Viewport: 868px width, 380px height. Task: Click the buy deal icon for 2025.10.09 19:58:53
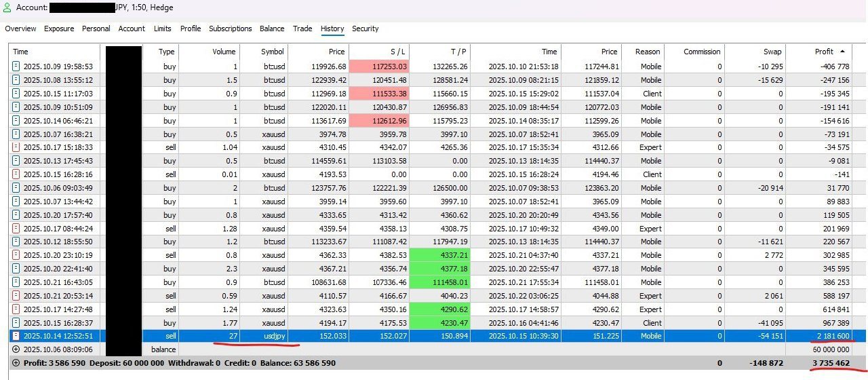16,66
